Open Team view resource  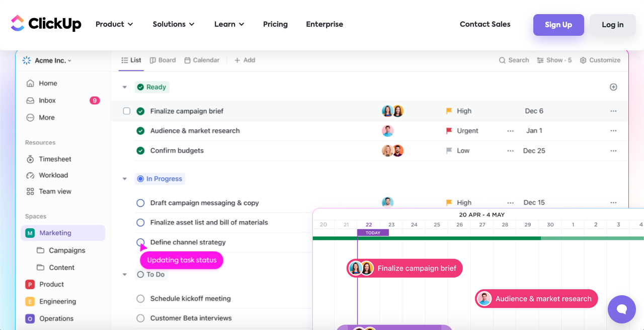(x=49, y=191)
